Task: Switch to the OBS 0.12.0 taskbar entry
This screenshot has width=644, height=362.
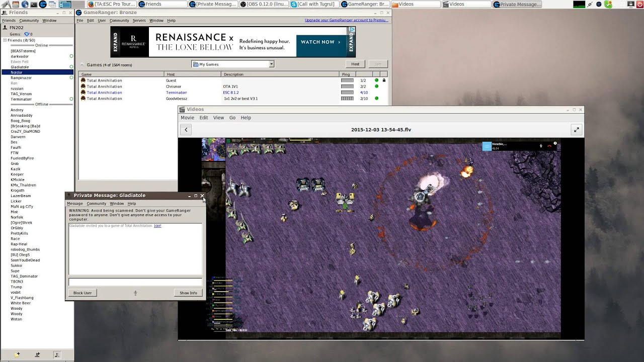Action: [x=264, y=4]
